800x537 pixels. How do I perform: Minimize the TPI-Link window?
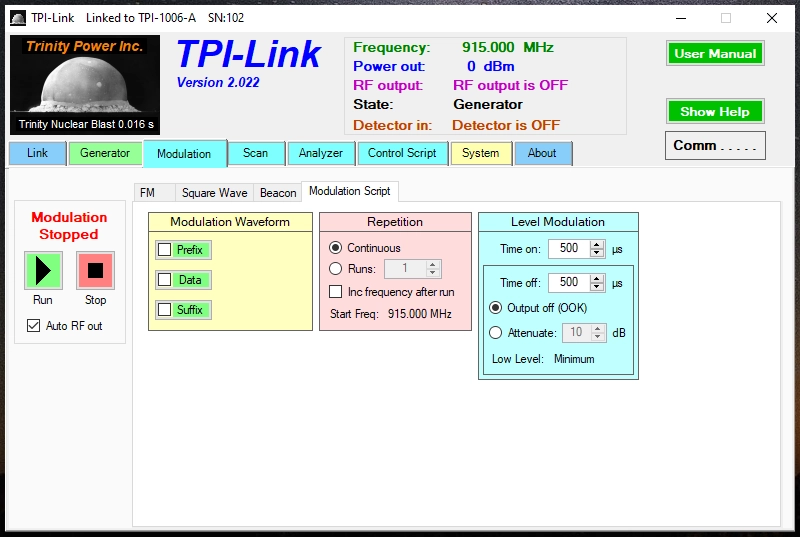point(681,18)
